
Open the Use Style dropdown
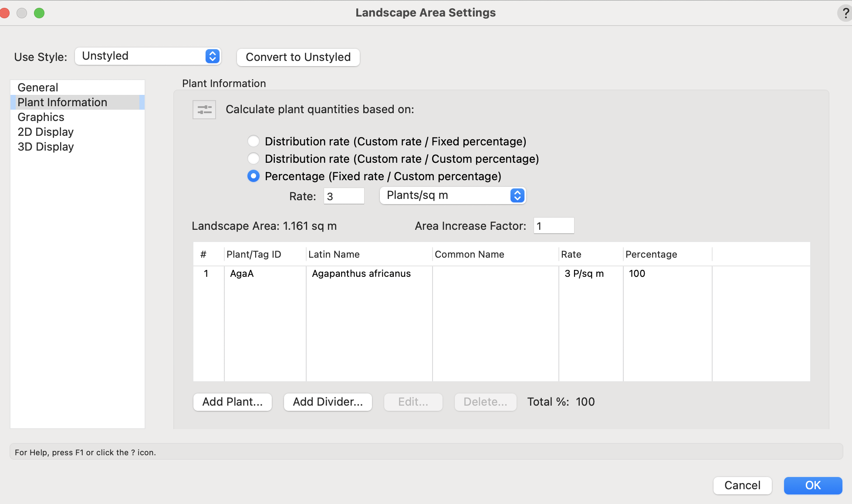[148, 56]
